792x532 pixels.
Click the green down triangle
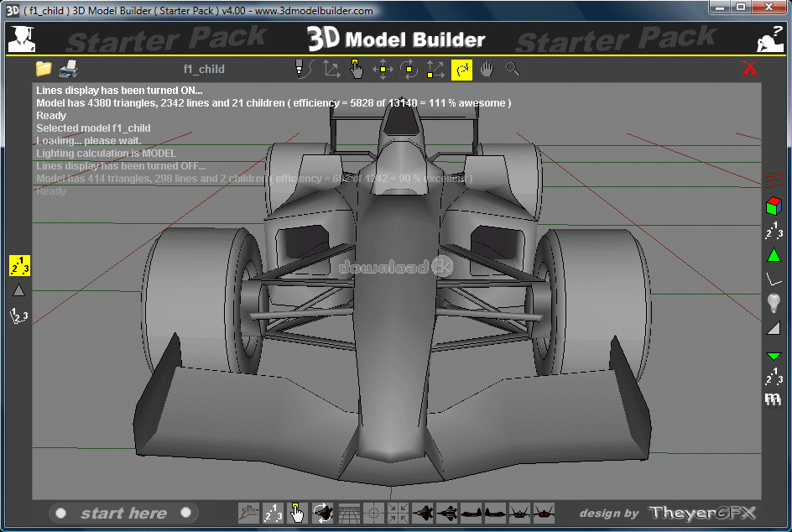point(774,356)
